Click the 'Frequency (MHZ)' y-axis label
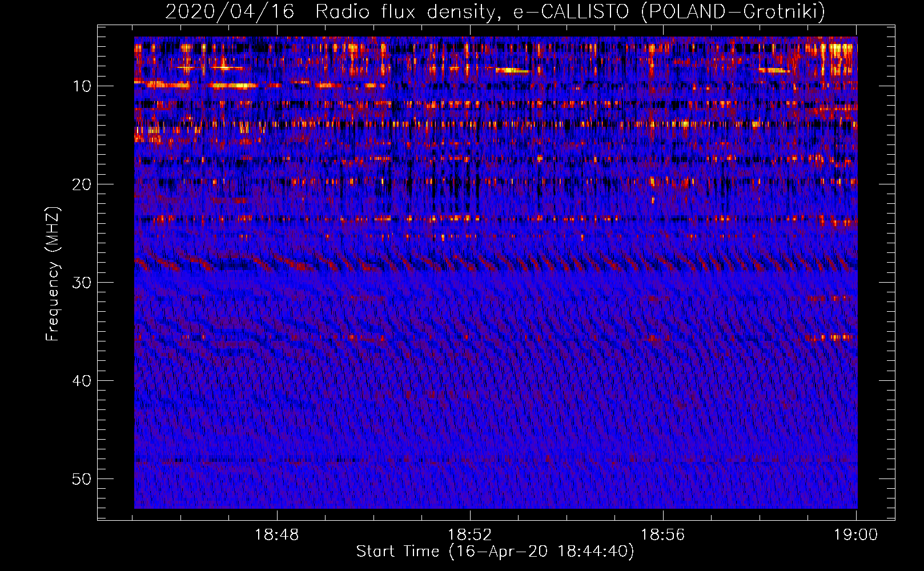The height and width of the screenshot is (571, 924). pos(53,274)
